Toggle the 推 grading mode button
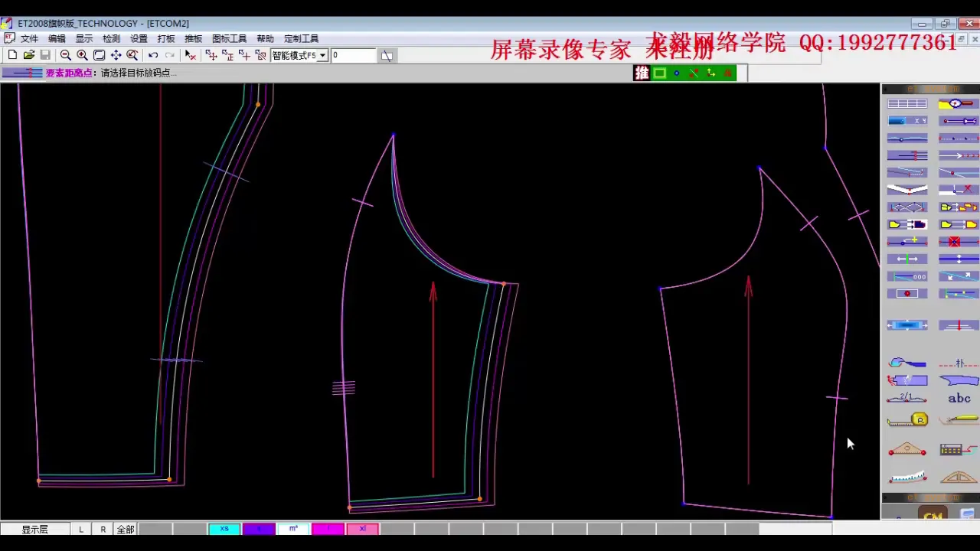 642,73
